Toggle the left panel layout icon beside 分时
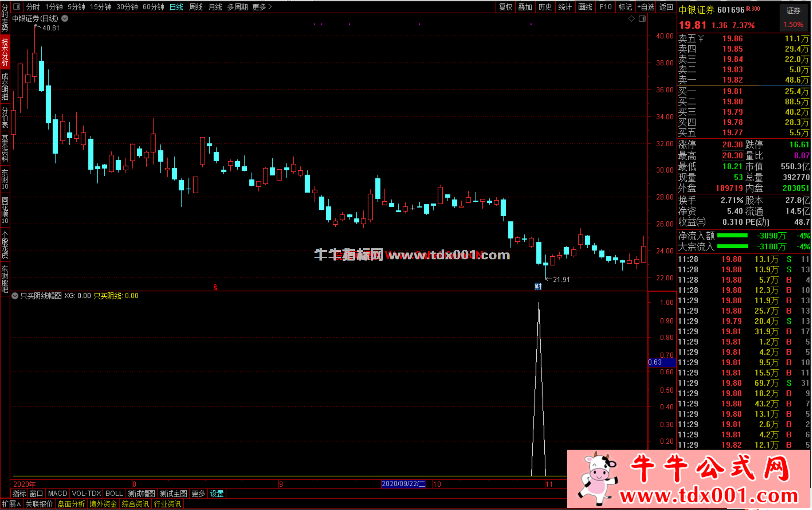The width and height of the screenshot is (812, 510). [x=16, y=6]
